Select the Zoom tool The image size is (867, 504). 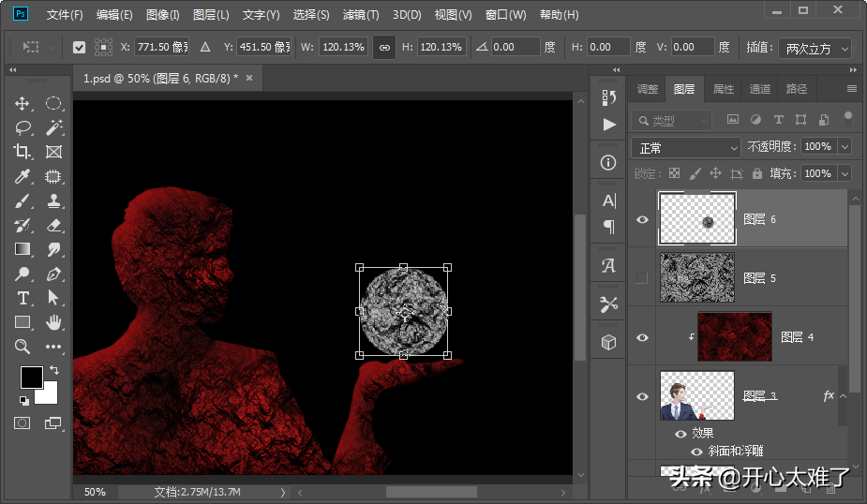pos(22,347)
